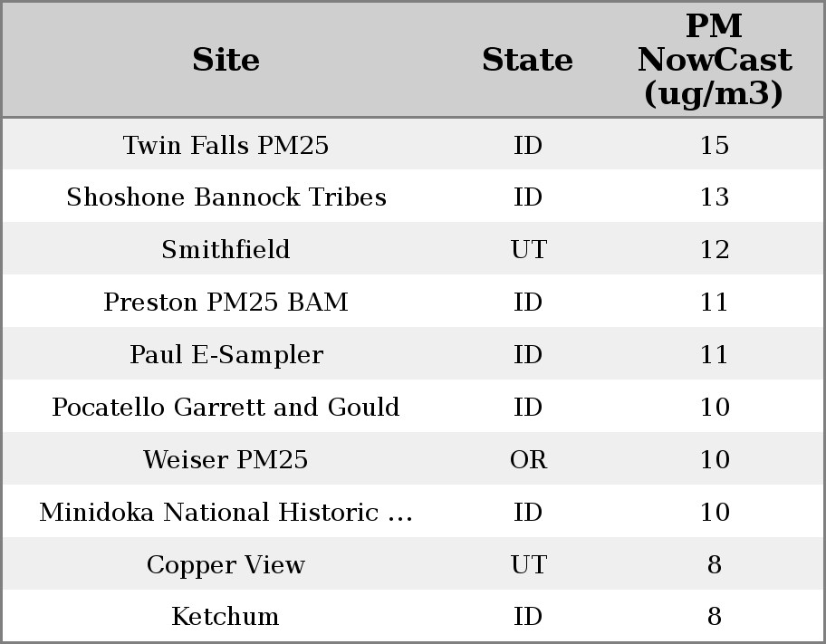The image size is (826, 644).
Task: Select the Twin Falls PM25 site
Action: [x=226, y=145]
